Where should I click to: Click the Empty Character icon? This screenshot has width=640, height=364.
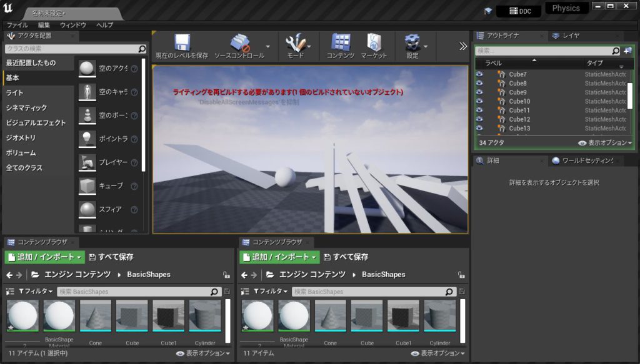click(x=87, y=92)
